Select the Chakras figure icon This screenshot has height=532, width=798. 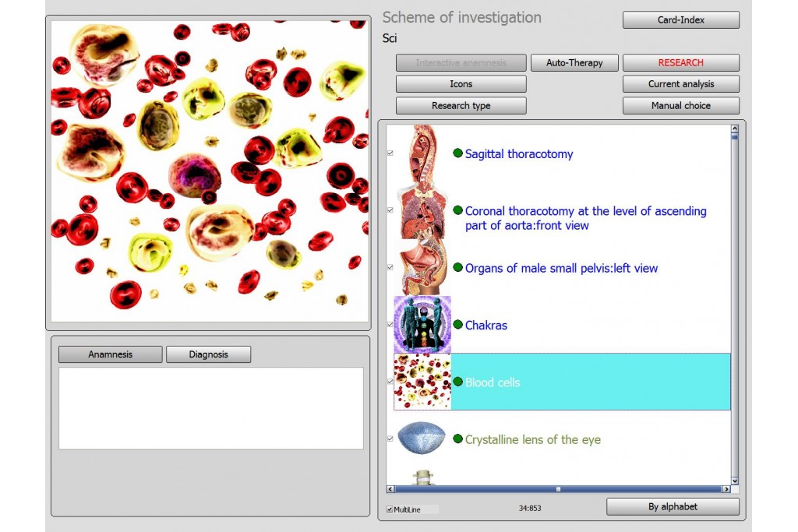pos(422,325)
